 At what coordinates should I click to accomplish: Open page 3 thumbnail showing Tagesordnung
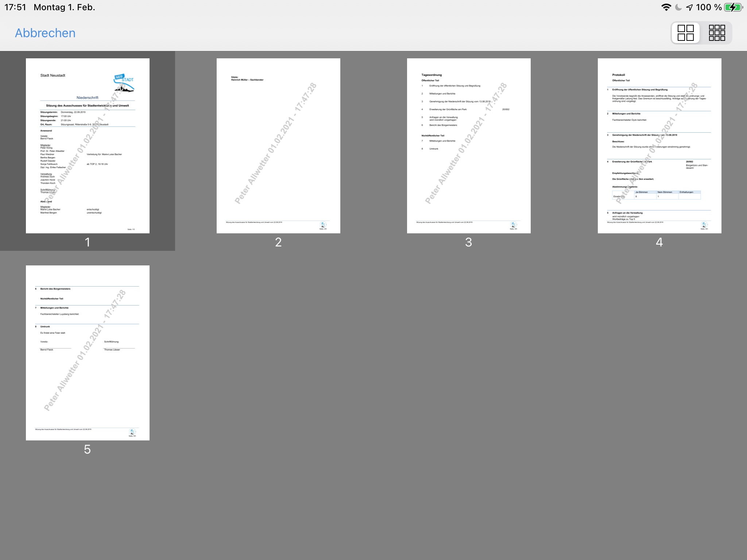pyautogui.click(x=469, y=146)
